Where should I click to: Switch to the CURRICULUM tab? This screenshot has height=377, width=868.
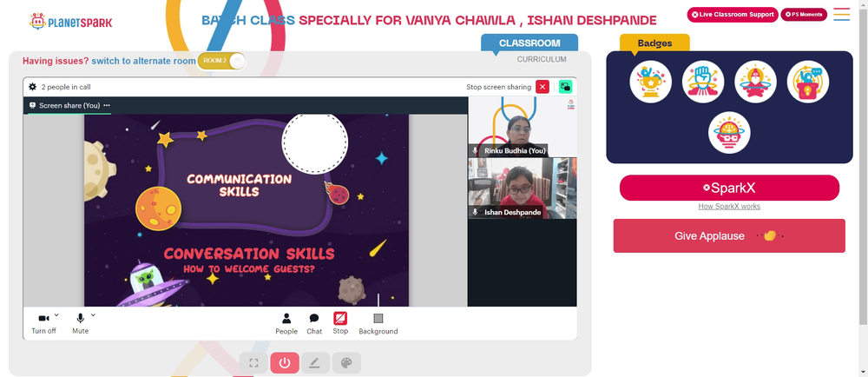point(542,59)
